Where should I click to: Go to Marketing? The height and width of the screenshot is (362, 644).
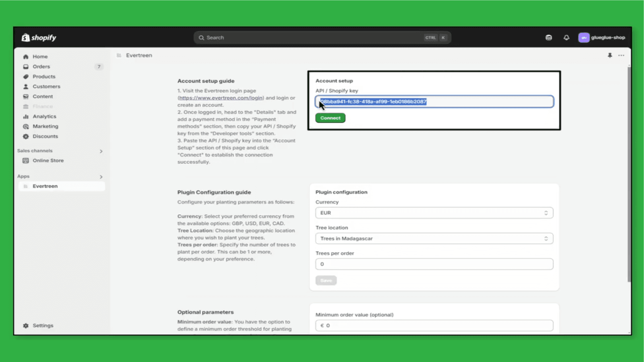(x=45, y=126)
